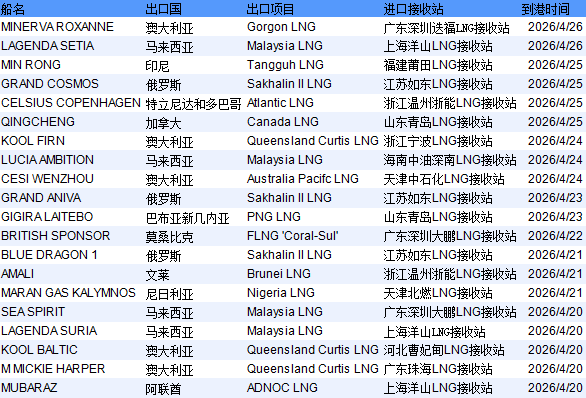This screenshot has height=398, width=586.
Task: Select ship name LAGENDA SURIA
Action: [x=49, y=331]
